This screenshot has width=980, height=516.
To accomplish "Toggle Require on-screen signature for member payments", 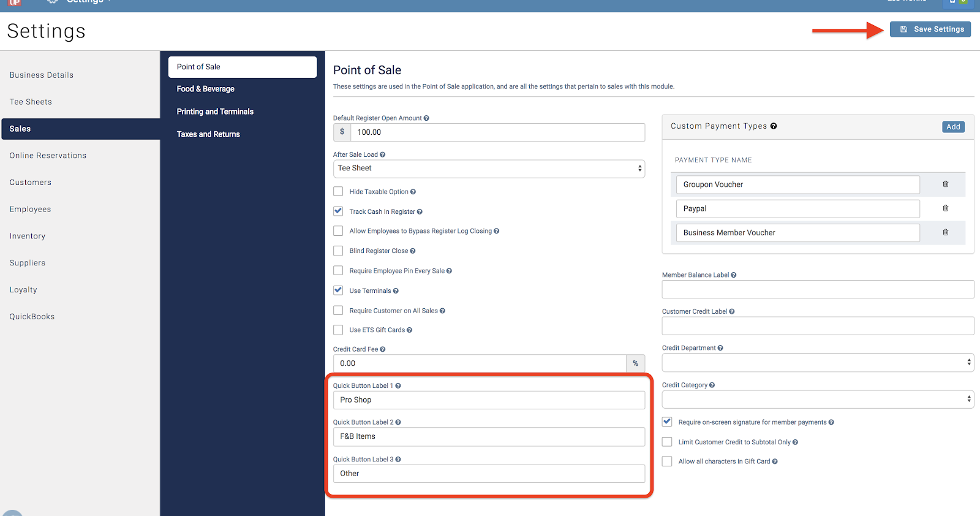I will [x=667, y=422].
